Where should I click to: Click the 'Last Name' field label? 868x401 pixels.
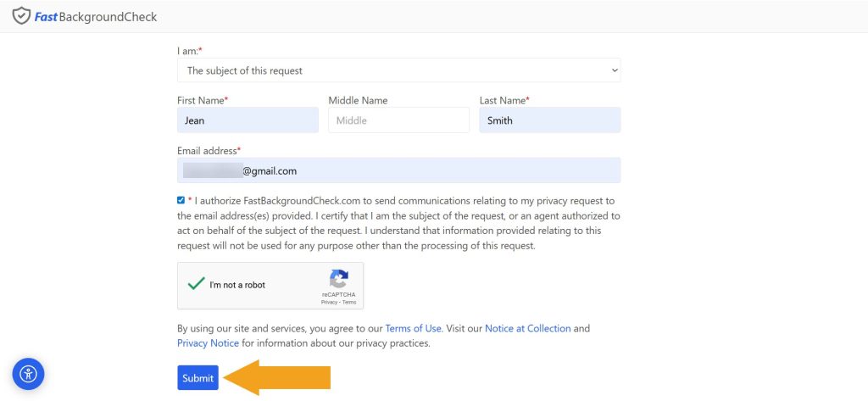(504, 100)
